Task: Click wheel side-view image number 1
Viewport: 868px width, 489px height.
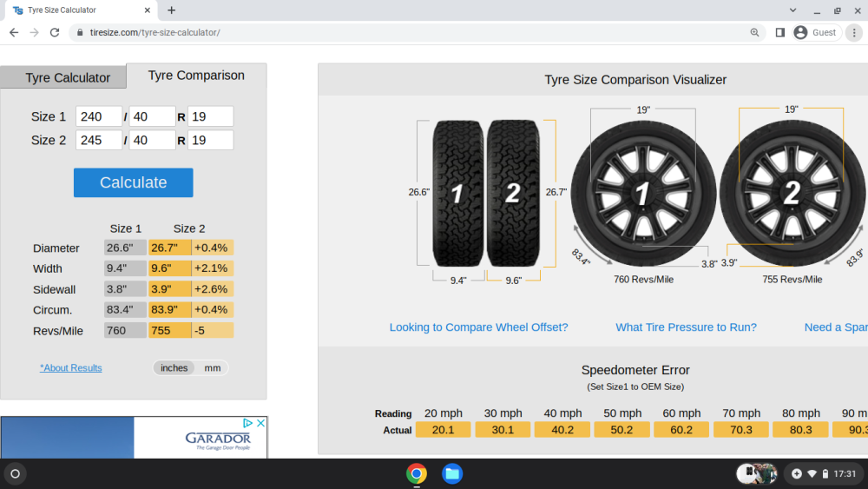Action: [x=643, y=194]
